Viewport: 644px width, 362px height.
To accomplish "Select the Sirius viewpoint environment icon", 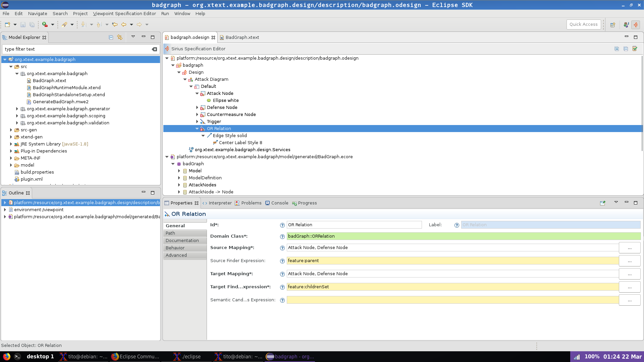I will (x=11, y=209).
